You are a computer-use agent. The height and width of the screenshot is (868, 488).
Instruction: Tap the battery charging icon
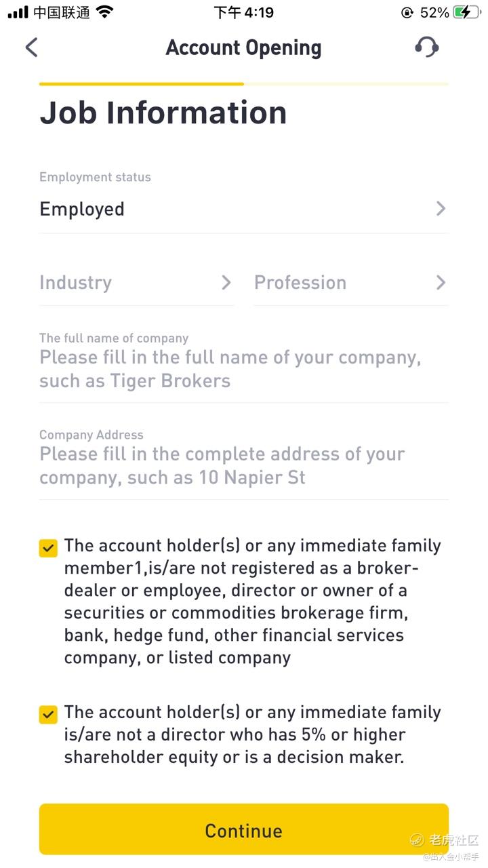466,12
